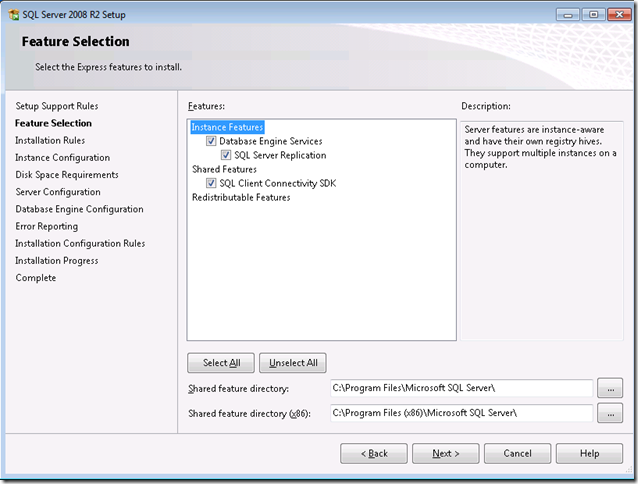Click Disk Space Requirements step
The width and height of the screenshot is (638, 484).
(67, 175)
